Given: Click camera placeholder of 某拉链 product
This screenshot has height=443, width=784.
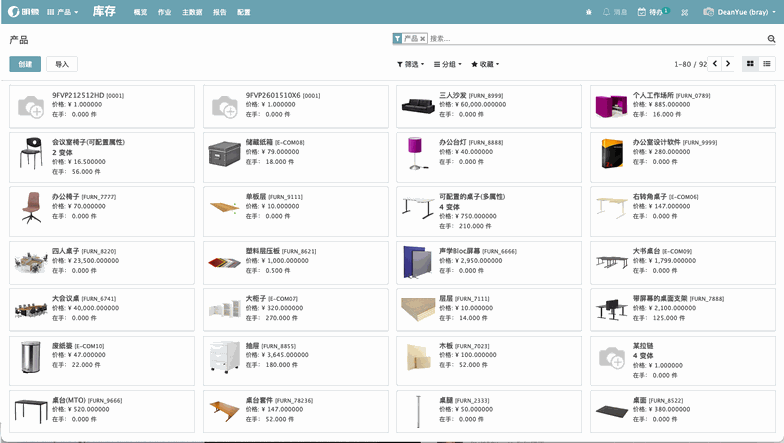Looking at the screenshot, I should point(612,358).
